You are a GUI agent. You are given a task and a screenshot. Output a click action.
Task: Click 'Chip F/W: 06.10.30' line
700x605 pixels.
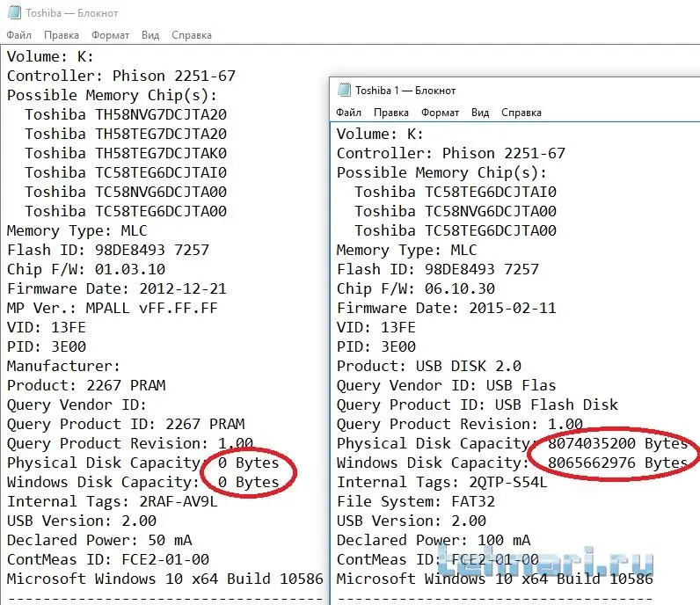point(416,289)
